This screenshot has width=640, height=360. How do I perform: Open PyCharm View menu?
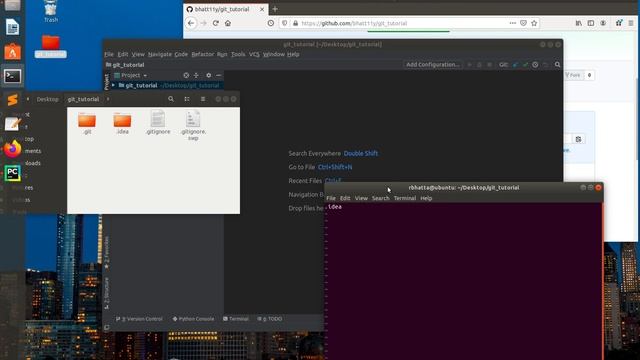pyautogui.click(x=138, y=54)
